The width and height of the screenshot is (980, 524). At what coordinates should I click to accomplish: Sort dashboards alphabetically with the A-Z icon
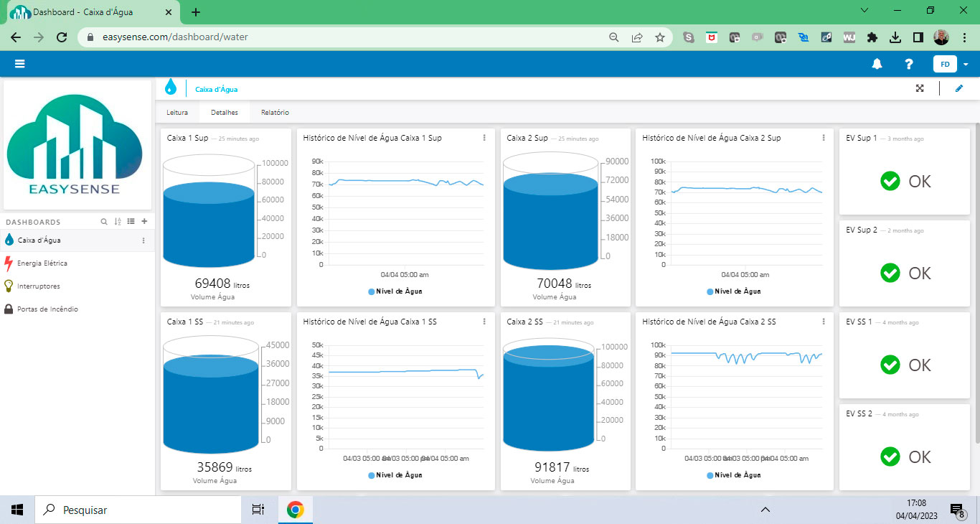click(118, 222)
